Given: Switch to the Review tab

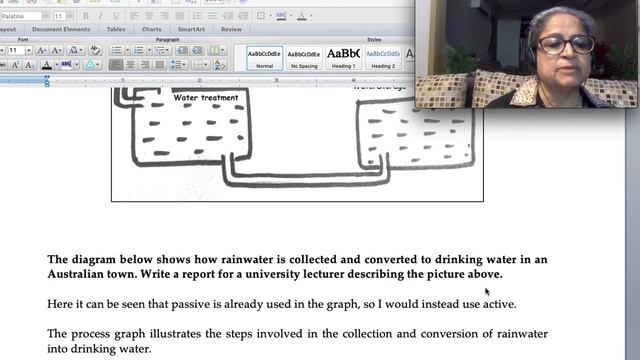Looking at the screenshot, I should [x=231, y=29].
